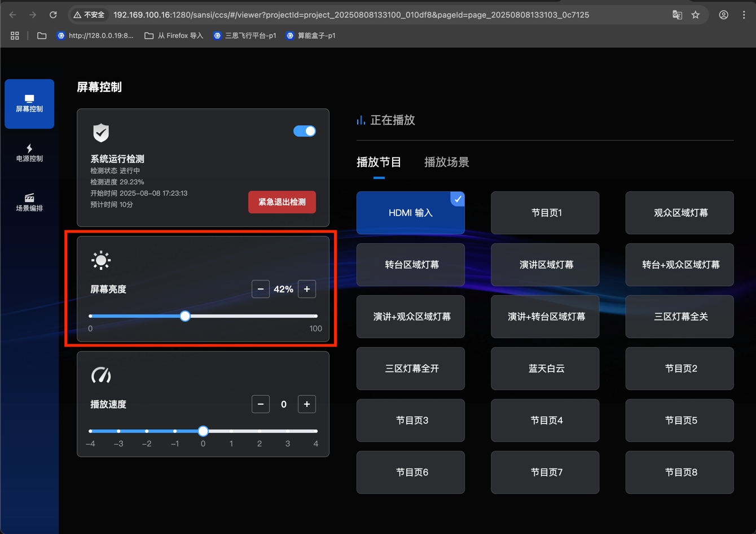
Task: Open the 电源控制 sidebar section
Action: coord(29,153)
